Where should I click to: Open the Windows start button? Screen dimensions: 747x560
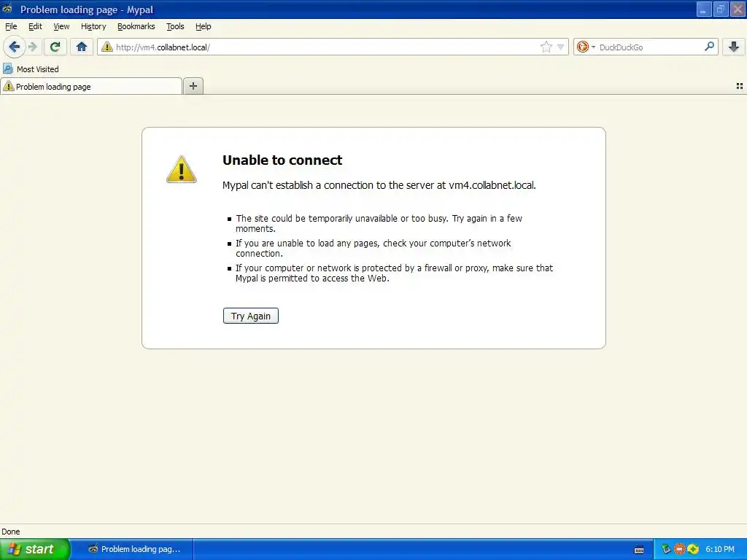35,549
